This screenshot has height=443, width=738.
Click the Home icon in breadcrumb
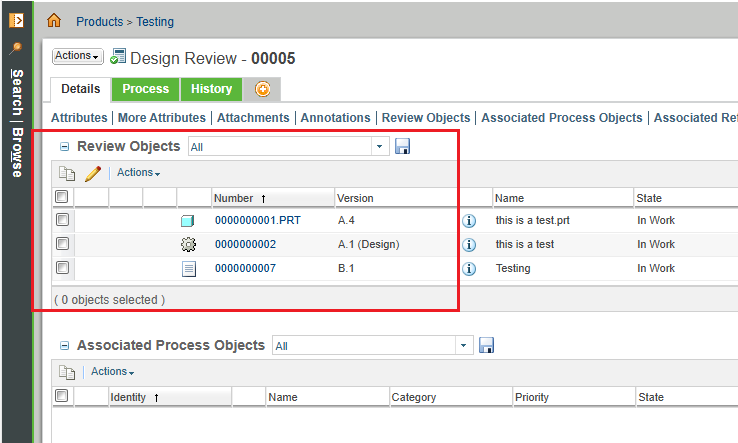(x=54, y=20)
